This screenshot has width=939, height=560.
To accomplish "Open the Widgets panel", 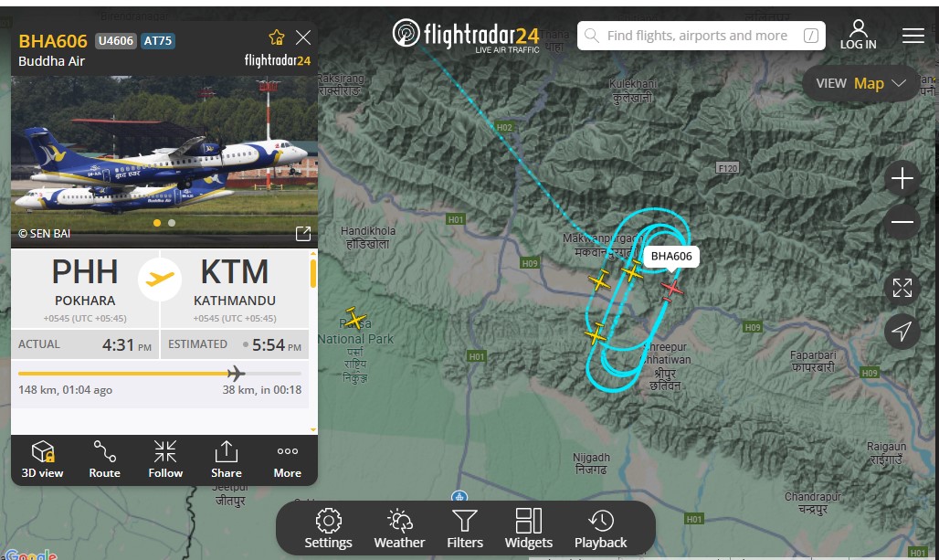I will coord(529,528).
